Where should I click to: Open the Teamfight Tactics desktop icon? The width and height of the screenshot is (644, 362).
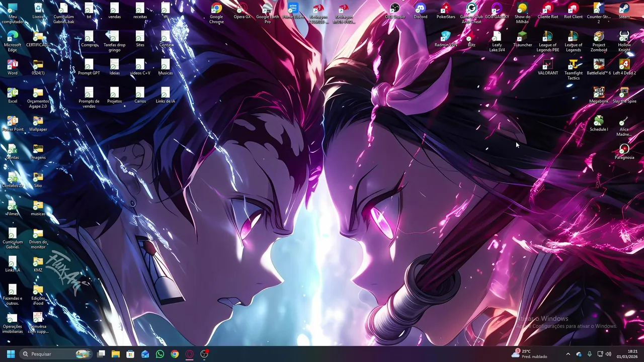coord(573,70)
